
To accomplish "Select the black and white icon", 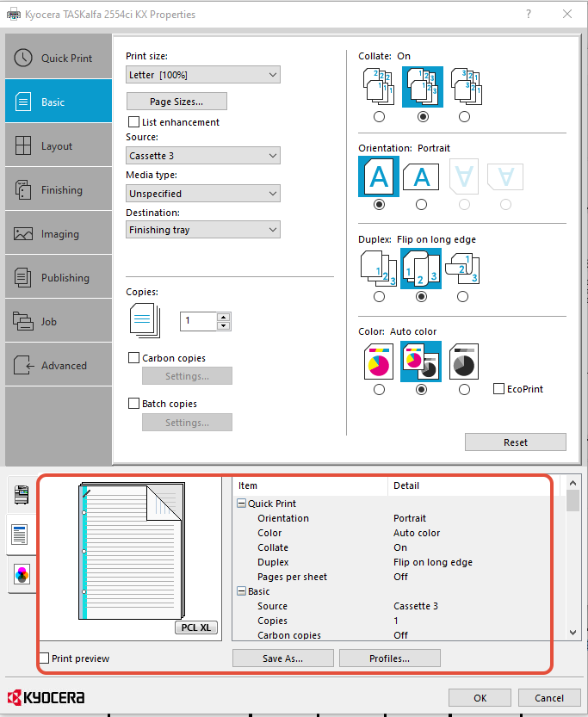I will (464, 362).
